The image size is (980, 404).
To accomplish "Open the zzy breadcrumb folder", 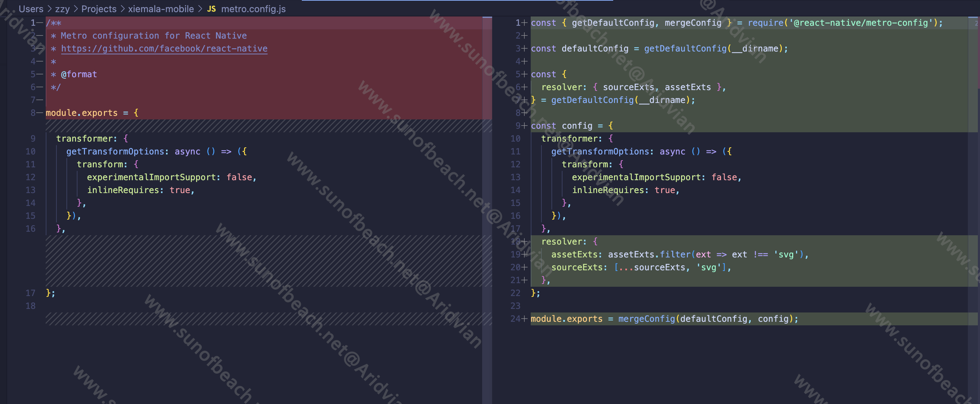I will [x=62, y=9].
